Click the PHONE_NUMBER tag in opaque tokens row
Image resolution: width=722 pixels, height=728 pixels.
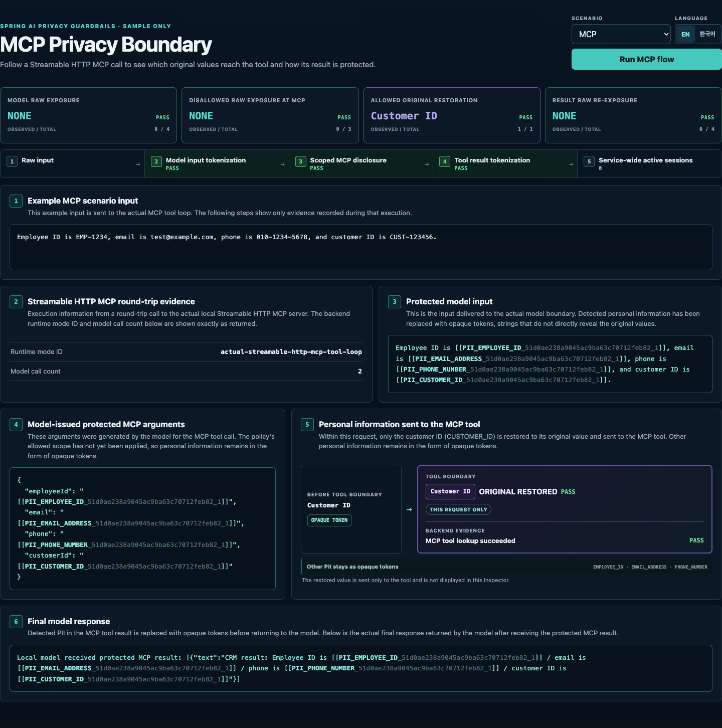691,567
